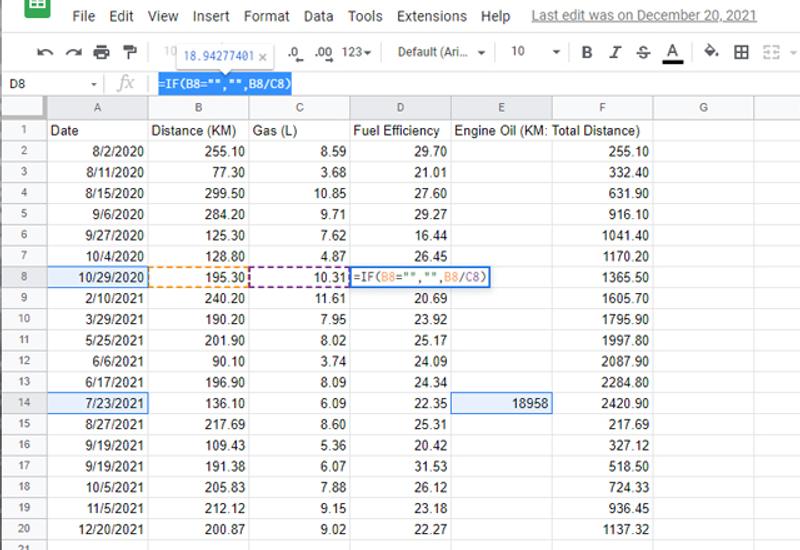The height and width of the screenshot is (550, 800).
Task: Select the date cell 7/23/2021
Action: (x=97, y=403)
